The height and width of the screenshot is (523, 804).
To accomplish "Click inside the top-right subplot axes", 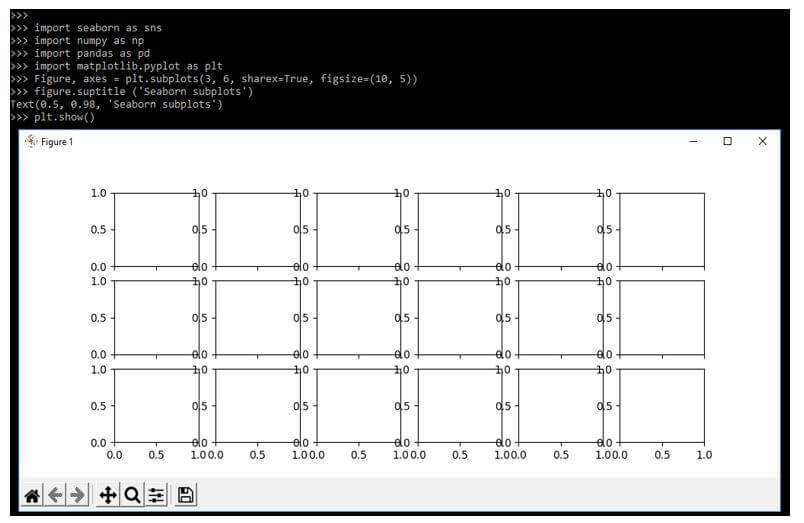I will (x=662, y=230).
